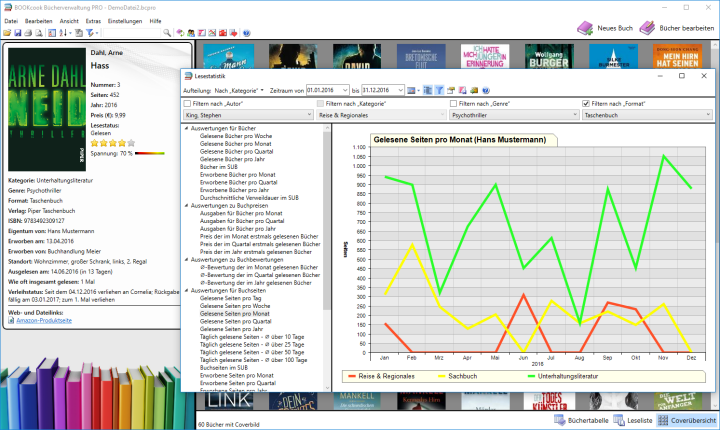Open the Neues Buch book icon
The image size is (720, 430).
pyautogui.click(x=587, y=29)
